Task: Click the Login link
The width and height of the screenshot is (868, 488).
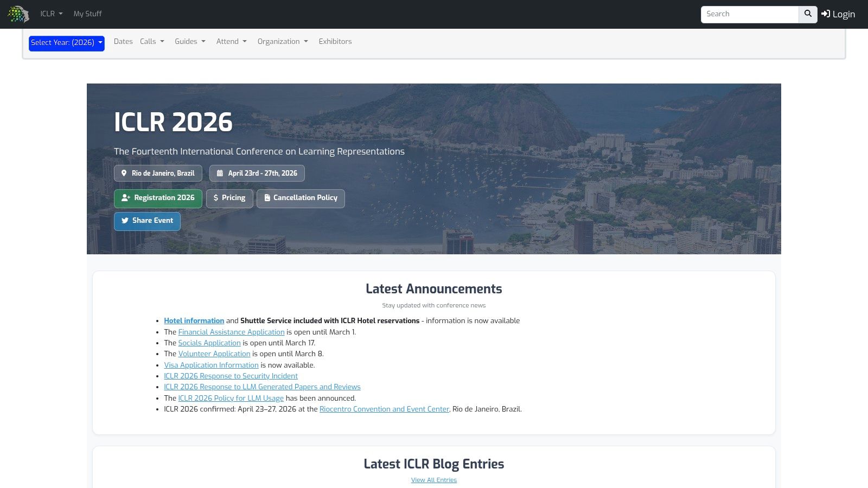Action: pos(838,14)
